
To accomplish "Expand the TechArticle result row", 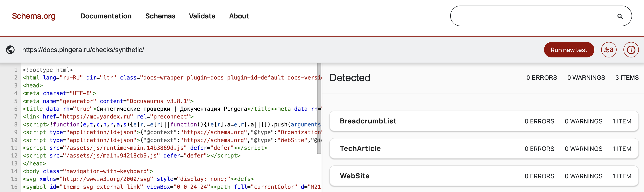I will click(484, 148).
